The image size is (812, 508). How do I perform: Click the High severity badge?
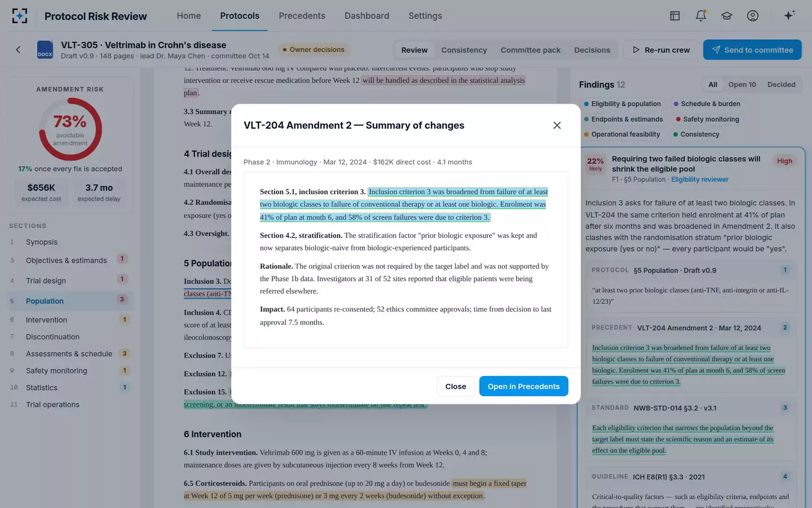click(x=784, y=161)
